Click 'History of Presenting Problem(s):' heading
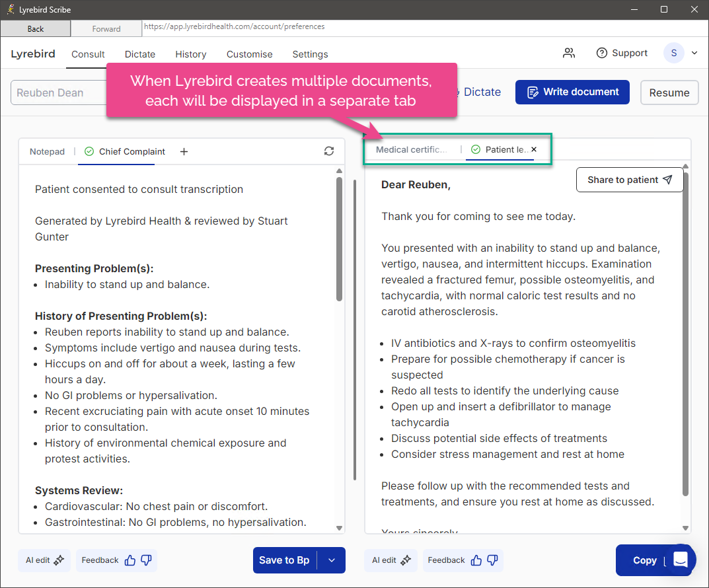The width and height of the screenshot is (709, 588). 121,316
